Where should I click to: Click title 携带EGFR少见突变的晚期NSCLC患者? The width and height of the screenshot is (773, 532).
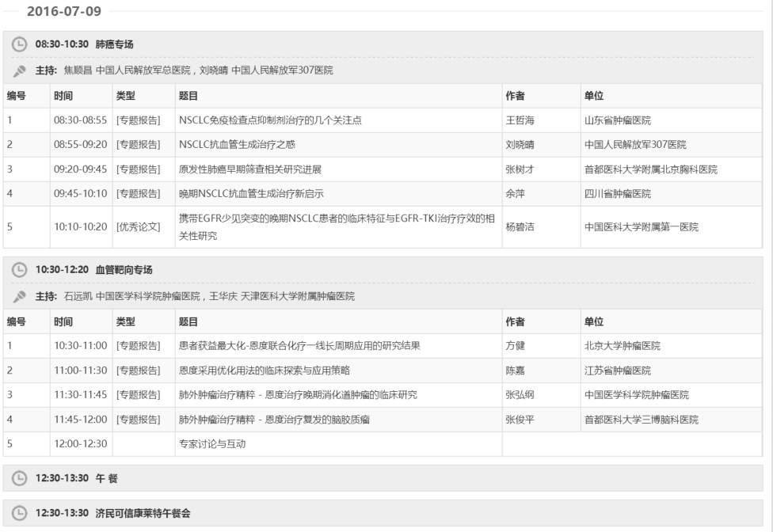[x=337, y=227]
